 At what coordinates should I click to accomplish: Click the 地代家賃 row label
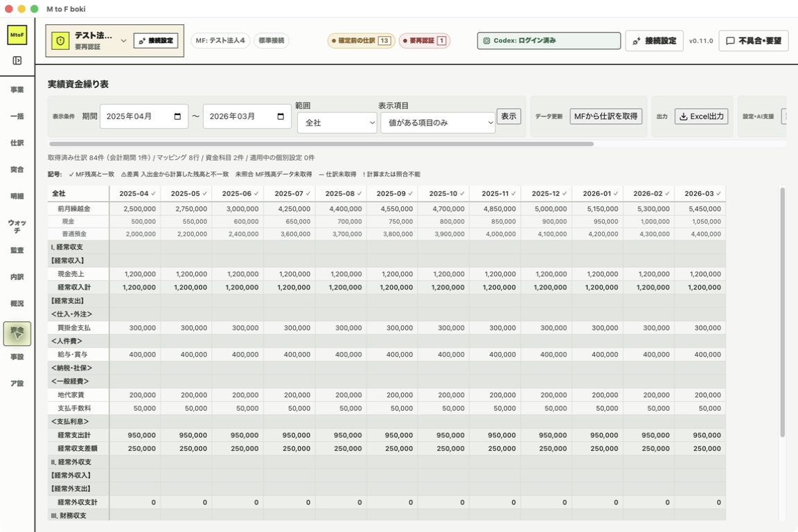point(71,395)
